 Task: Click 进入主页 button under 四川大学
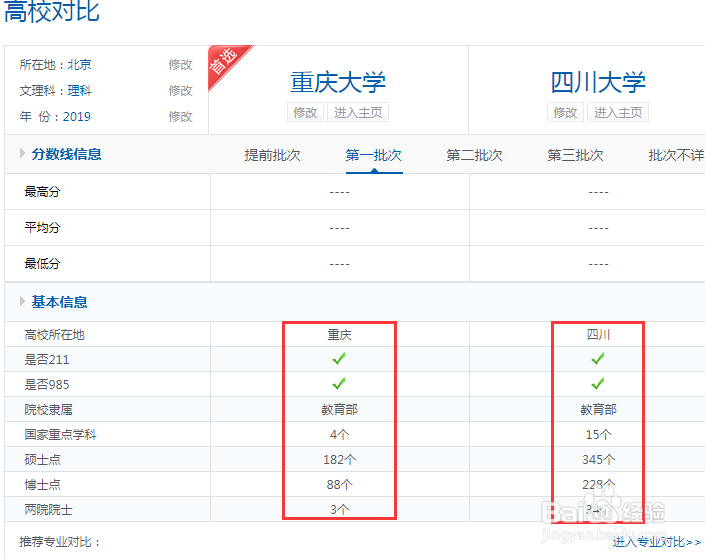coord(618,112)
